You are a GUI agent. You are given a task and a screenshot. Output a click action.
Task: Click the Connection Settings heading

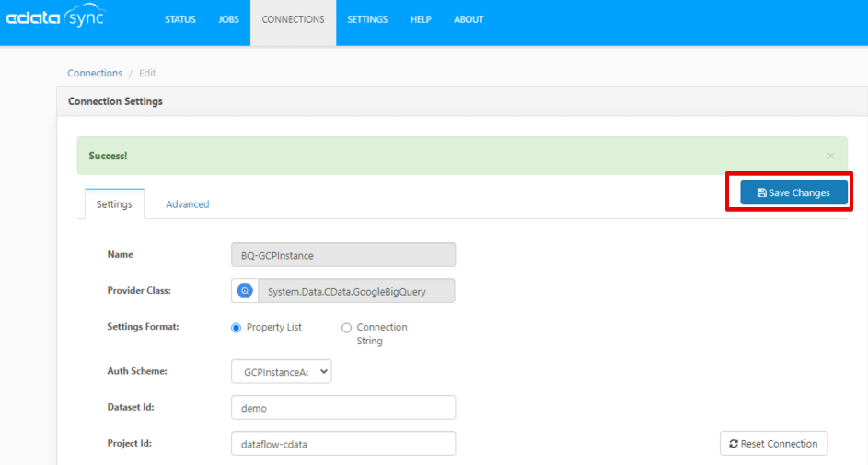115,101
